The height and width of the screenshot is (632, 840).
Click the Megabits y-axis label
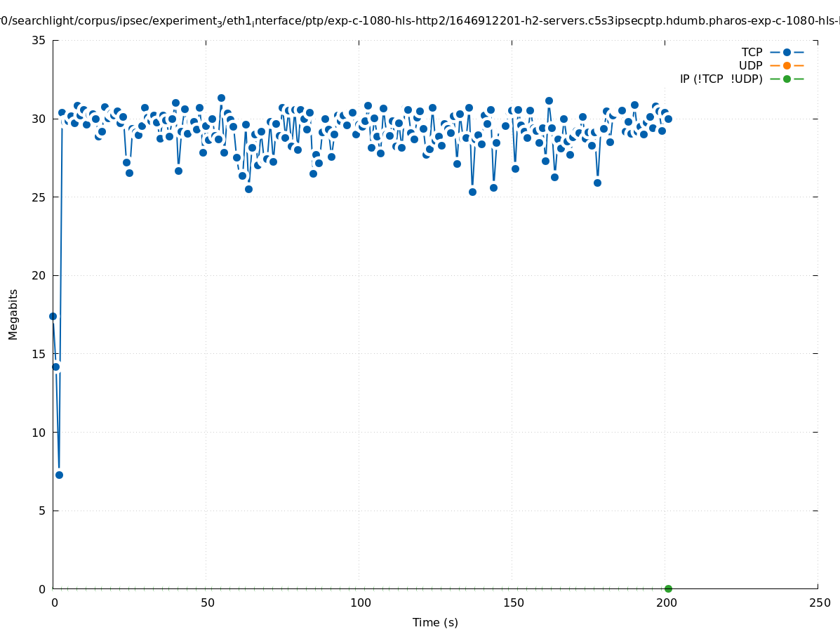tap(13, 314)
